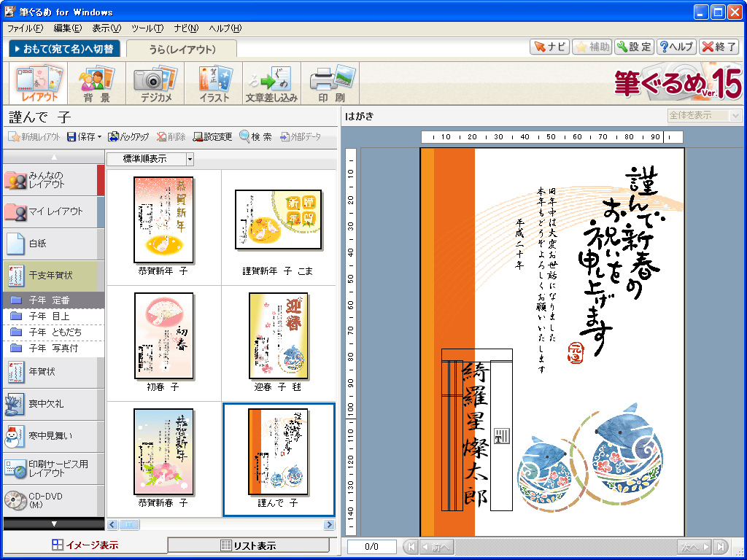Open the 印刷 print tool
The image size is (747, 560).
(331, 84)
